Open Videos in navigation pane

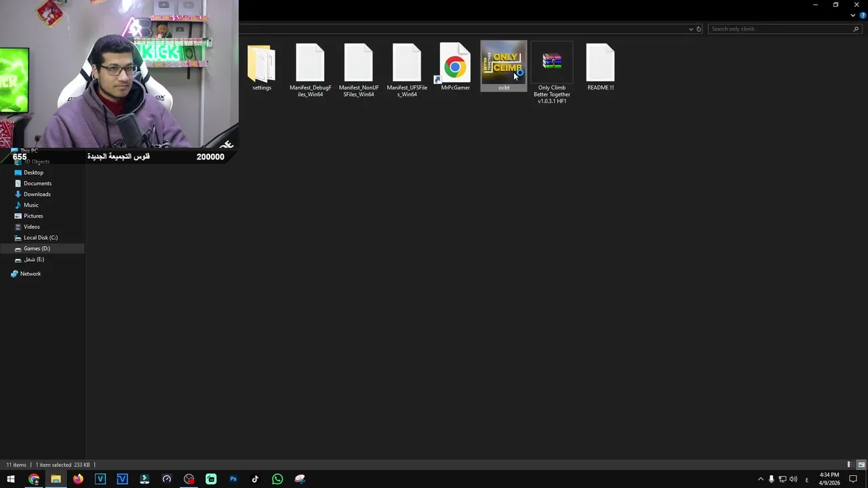pyautogui.click(x=31, y=226)
